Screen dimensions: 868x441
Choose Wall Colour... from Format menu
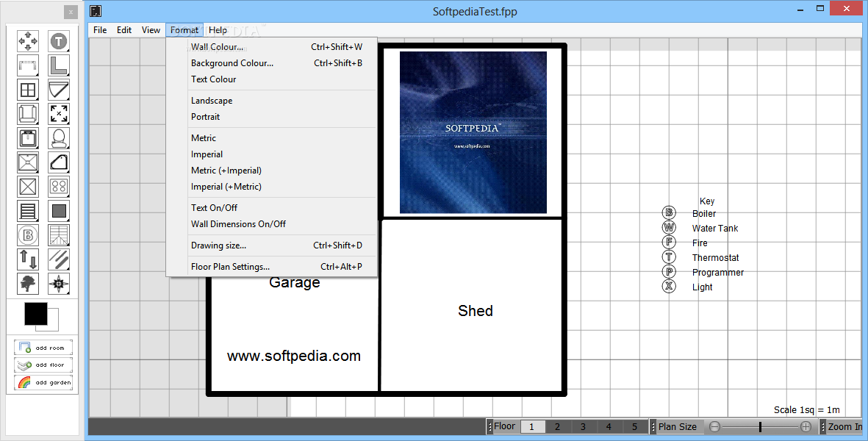tap(272, 47)
